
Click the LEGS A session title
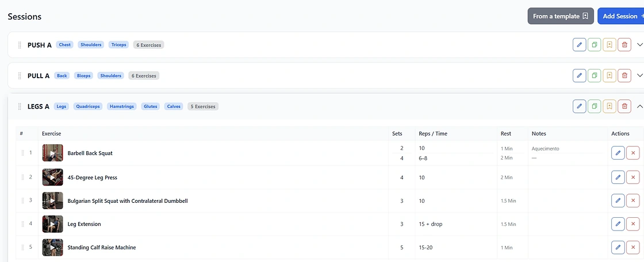(38, 106)
